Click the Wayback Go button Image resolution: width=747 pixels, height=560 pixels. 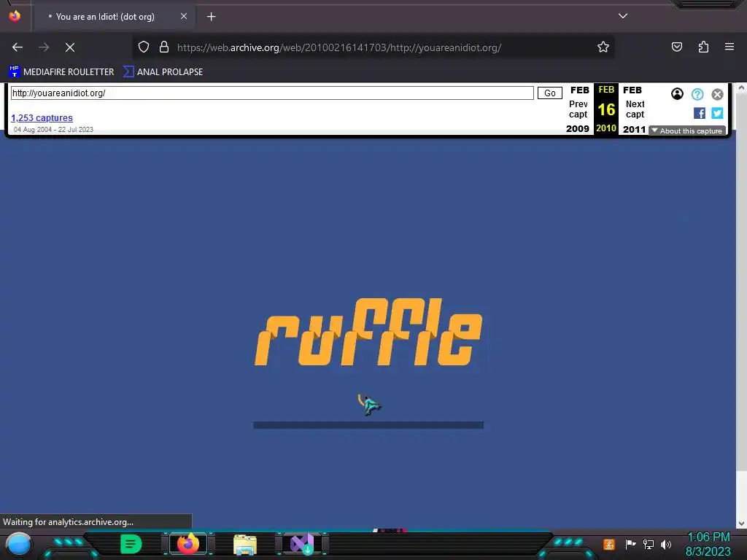click(550, 93)
